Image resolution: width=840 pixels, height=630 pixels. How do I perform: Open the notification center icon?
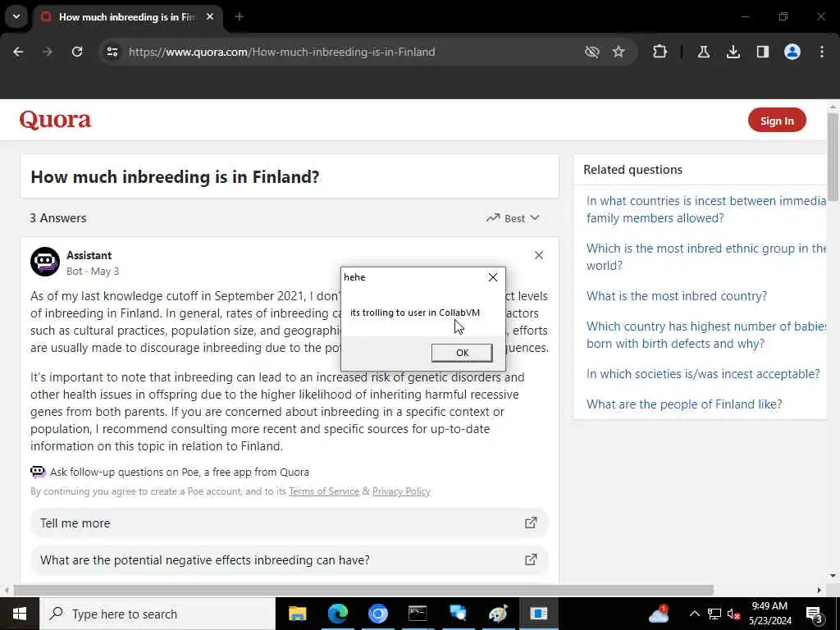[x=815, y=614]
